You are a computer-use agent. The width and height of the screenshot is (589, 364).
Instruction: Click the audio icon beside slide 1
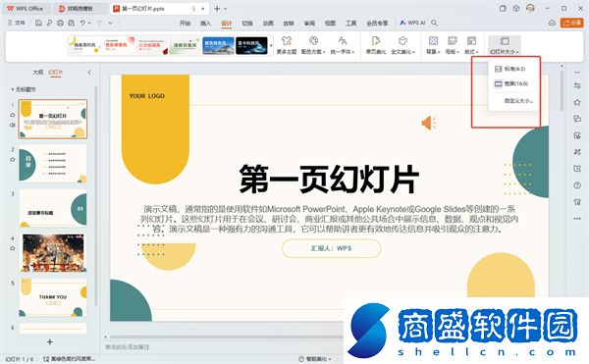[13, 125]
